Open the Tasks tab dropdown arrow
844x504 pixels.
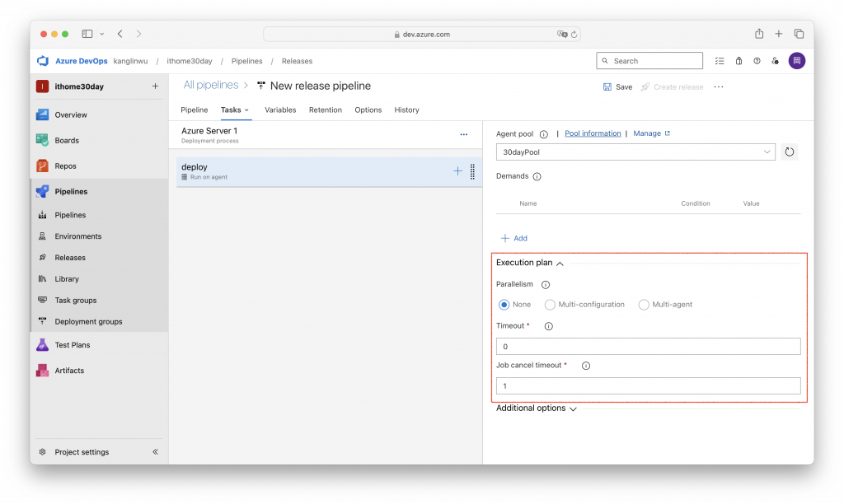click(x=246, y=110)
